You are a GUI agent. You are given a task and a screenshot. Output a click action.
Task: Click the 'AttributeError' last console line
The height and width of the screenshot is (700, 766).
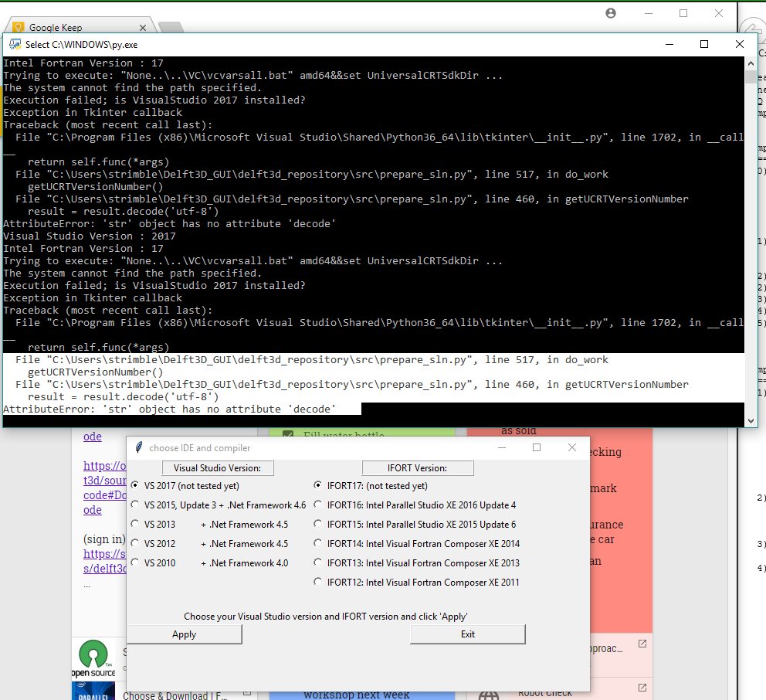(x=170, y=409)
